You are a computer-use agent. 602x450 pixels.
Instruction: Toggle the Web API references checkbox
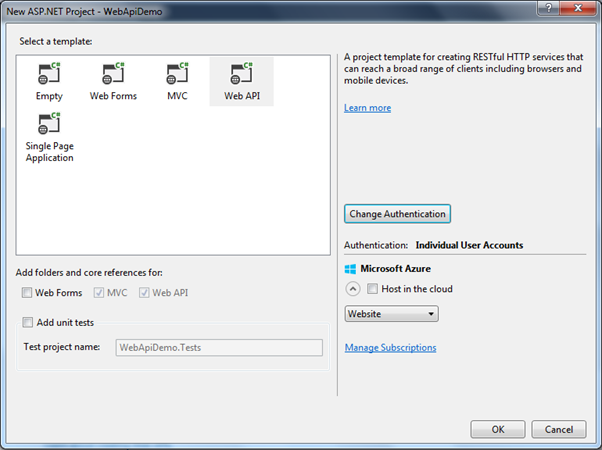[144, 293]
